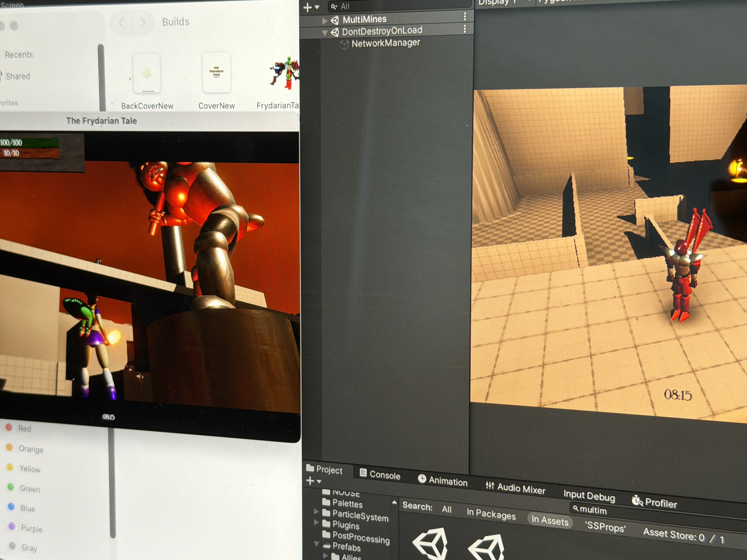Open the Hierarchy create plus dropdown
This screenshot has width=747, height=560.
click(311, 7)
